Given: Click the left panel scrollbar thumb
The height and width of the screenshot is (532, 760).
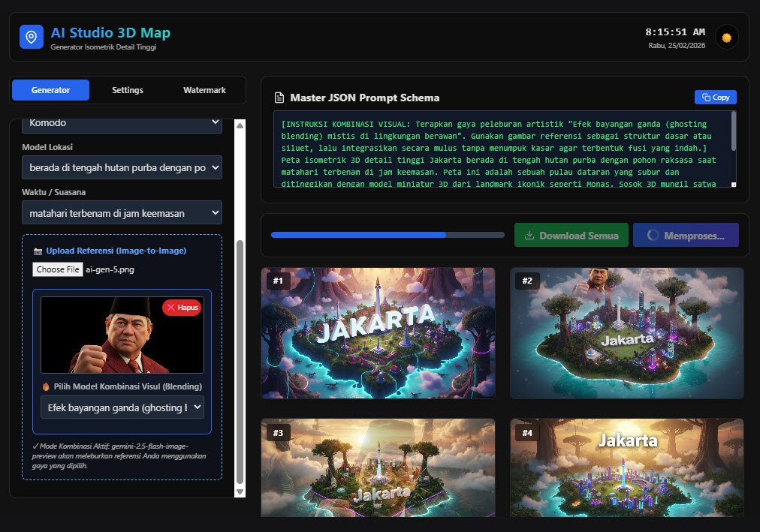Looking at the screenshot, I should coord(240,362).
